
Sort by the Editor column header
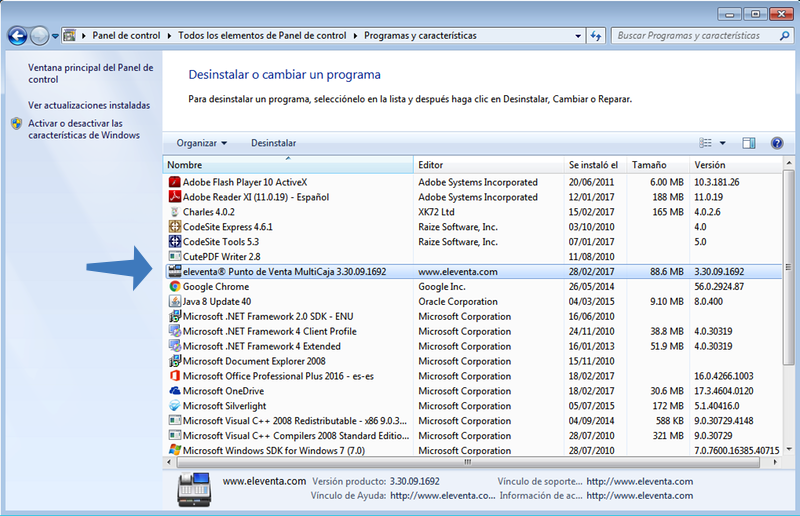pyautogui.click(x=488, y=165)
